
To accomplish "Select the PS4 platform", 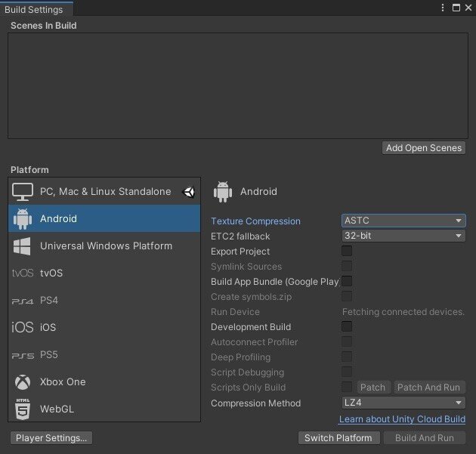I will [104, 301].
